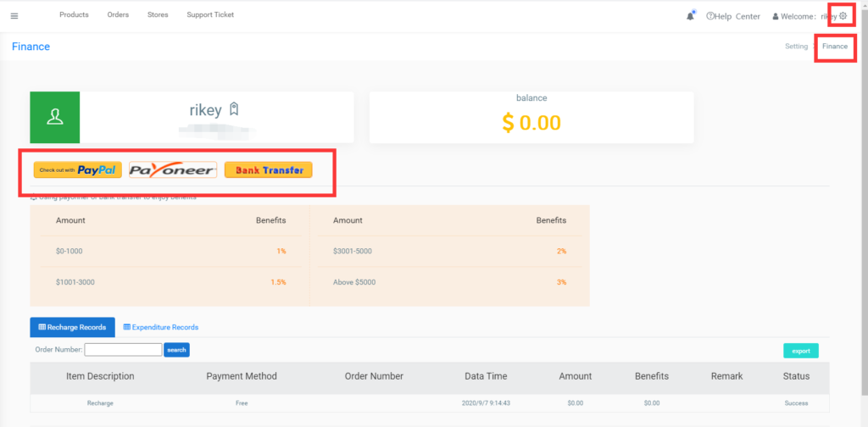Click the Item Description column header
The width and height of the screenshot is (868, 427).
click(100, 376)
